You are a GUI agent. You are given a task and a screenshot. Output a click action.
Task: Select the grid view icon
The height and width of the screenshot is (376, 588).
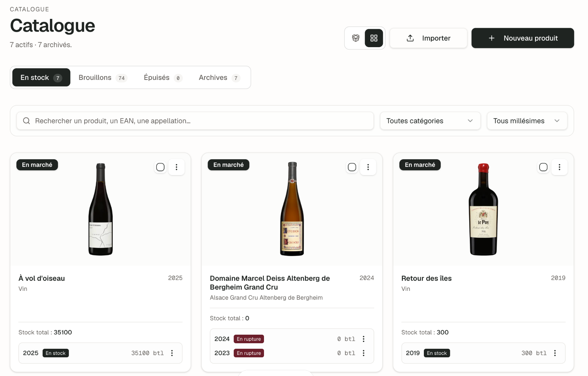pyautogui.click(x=374, y=38)
